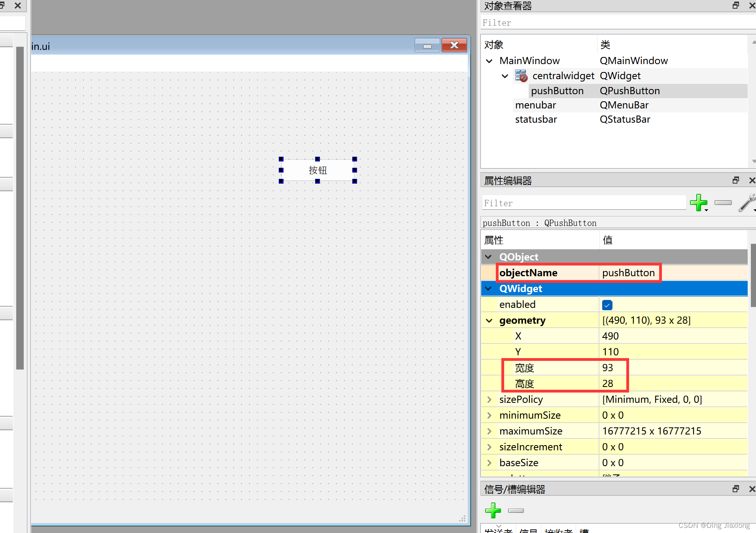Click the property editor Filter field

584,203
